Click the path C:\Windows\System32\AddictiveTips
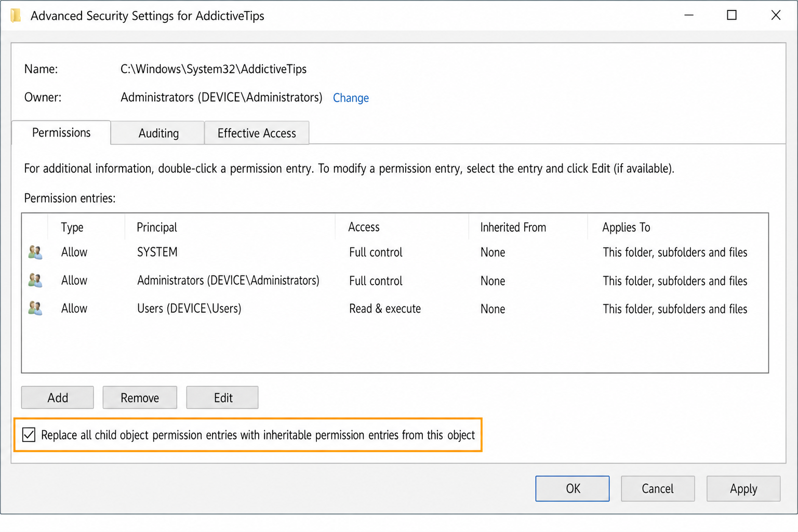Viewport: 798px width, 532px height. pos(214,69)
